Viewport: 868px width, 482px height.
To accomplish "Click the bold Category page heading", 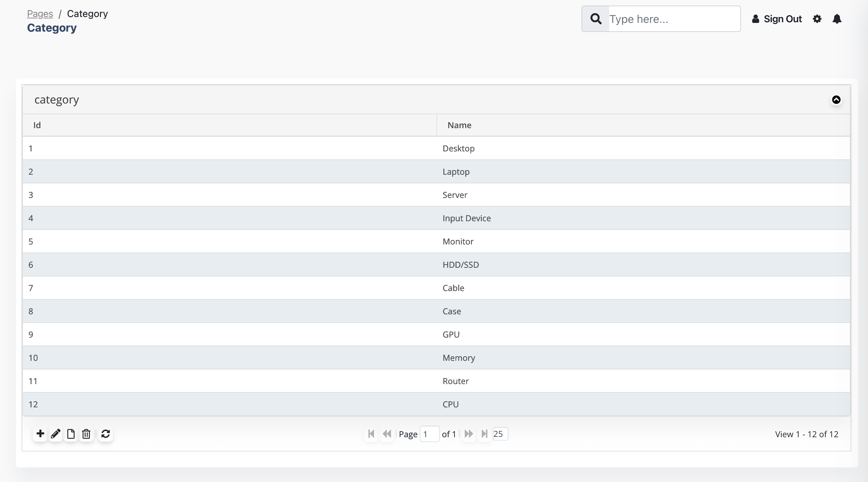I will pos(52,28).
